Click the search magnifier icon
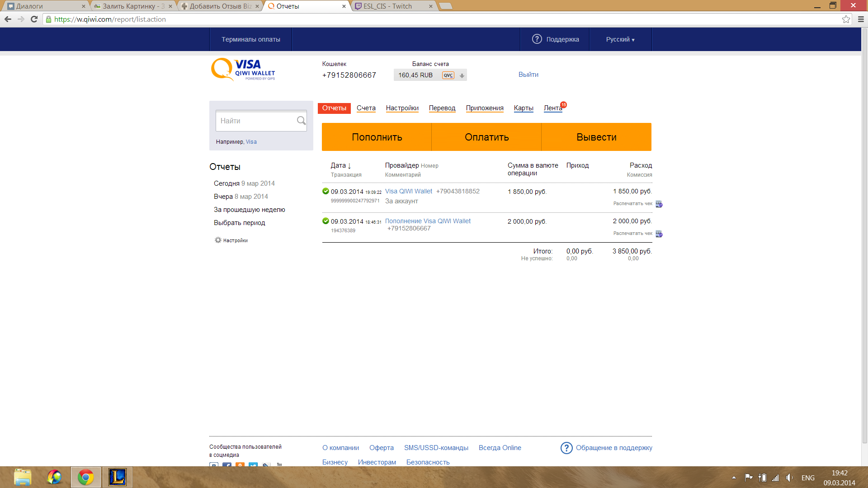Viewport: 868px width, 488px height. (x=301, y=121)
